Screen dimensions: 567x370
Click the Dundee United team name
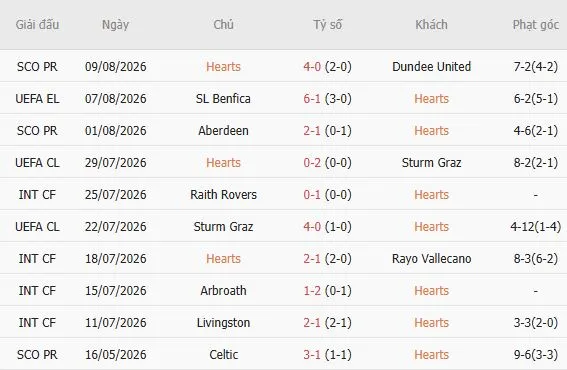431,67
